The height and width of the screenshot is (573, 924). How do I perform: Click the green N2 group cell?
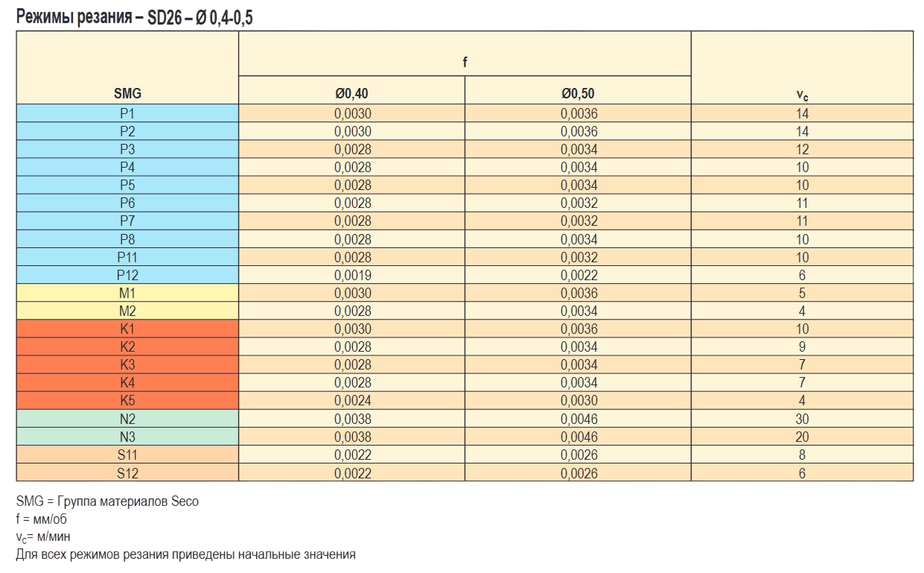click(x=127, y=419)
